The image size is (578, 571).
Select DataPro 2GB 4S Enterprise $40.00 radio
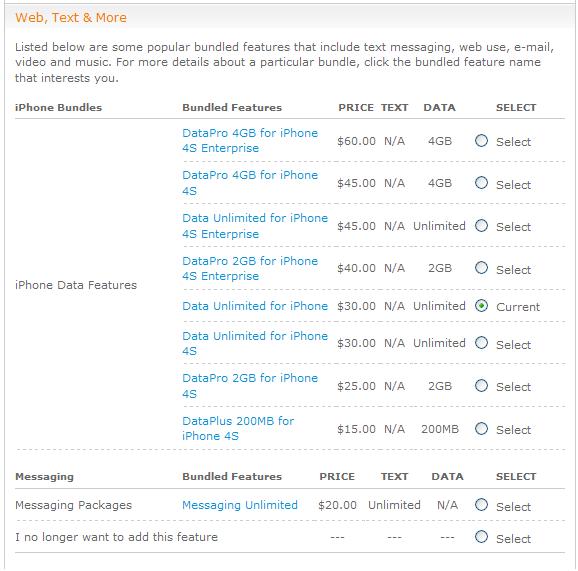[x=481, y=268]
